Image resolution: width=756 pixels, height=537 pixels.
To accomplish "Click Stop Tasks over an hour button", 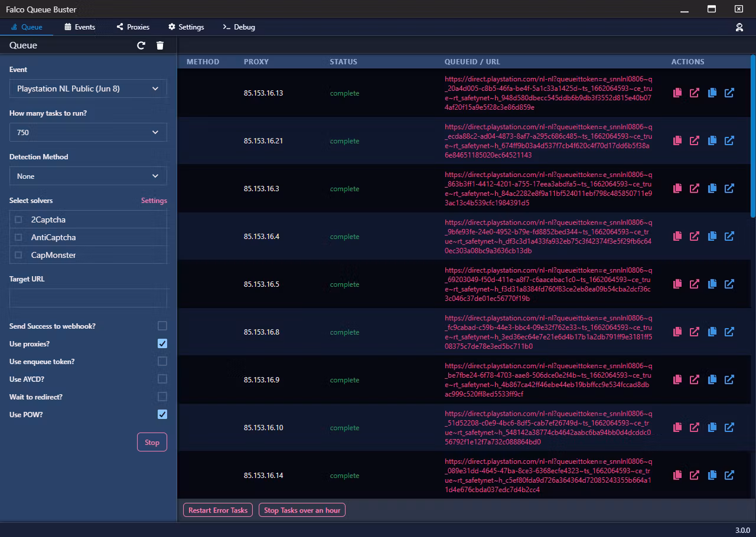I will [x=302, y=510].
